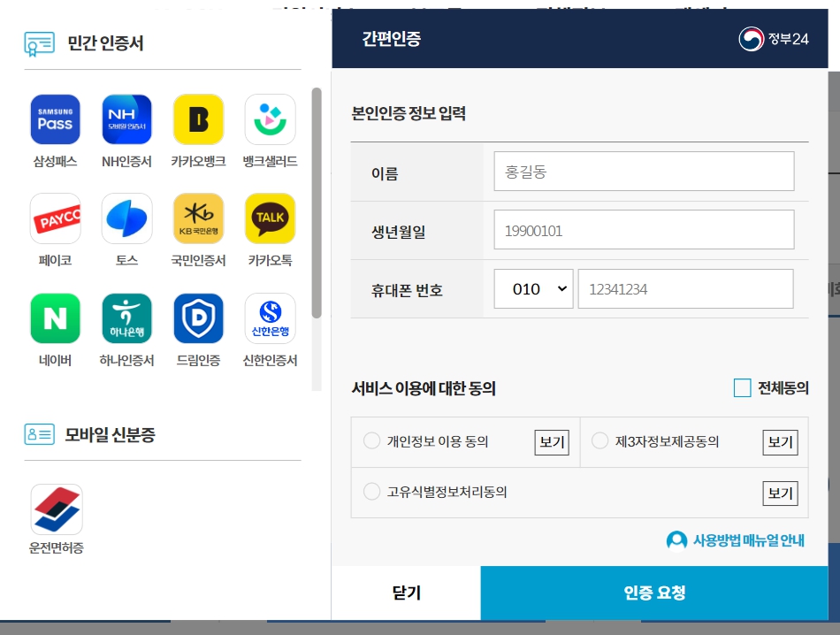
Task: Select the 드림인증 shield icon
Action: pos(198,318)
